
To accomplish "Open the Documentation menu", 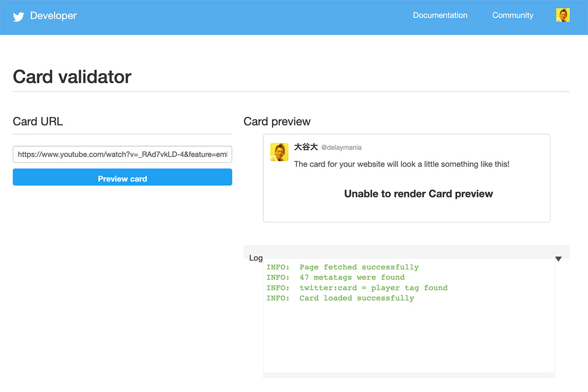I will tap(440, 15).
